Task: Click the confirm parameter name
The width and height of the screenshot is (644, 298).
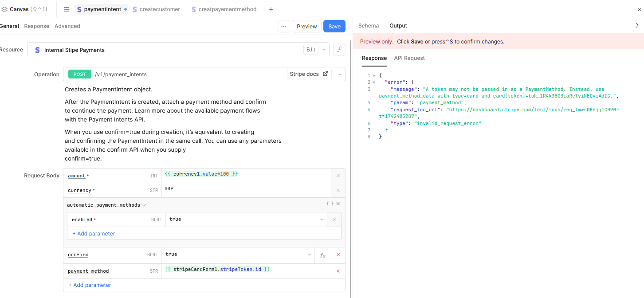Action: click(x=78, y=255)
